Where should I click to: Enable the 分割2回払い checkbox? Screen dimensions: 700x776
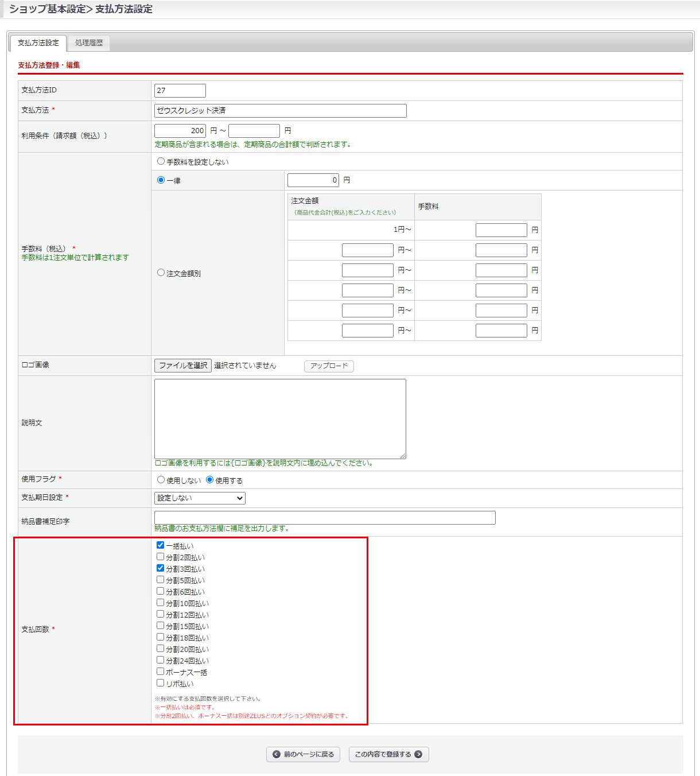(x=161, y=557)
